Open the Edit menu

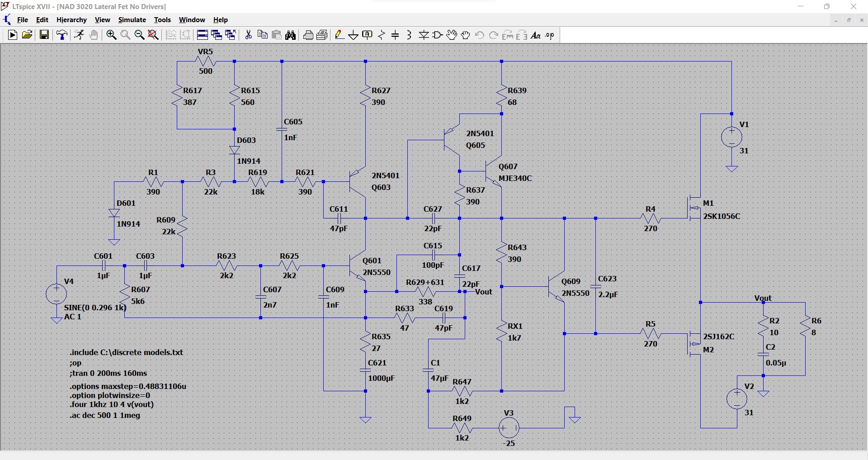[42, 20]
